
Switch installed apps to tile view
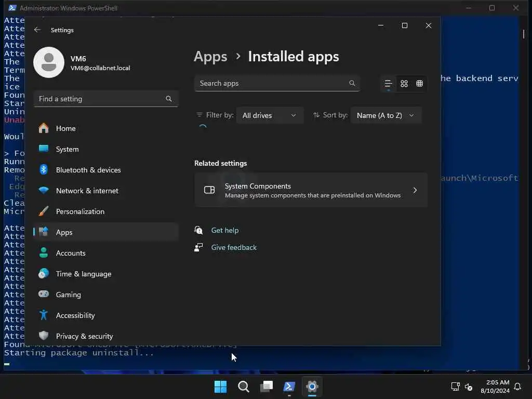click(x=419, y=84)
